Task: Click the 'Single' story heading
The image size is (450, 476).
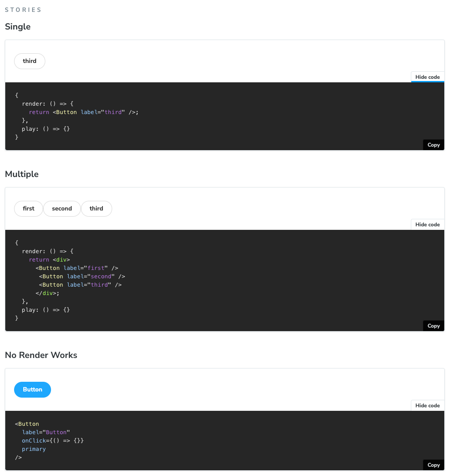Action: point(18,27)
